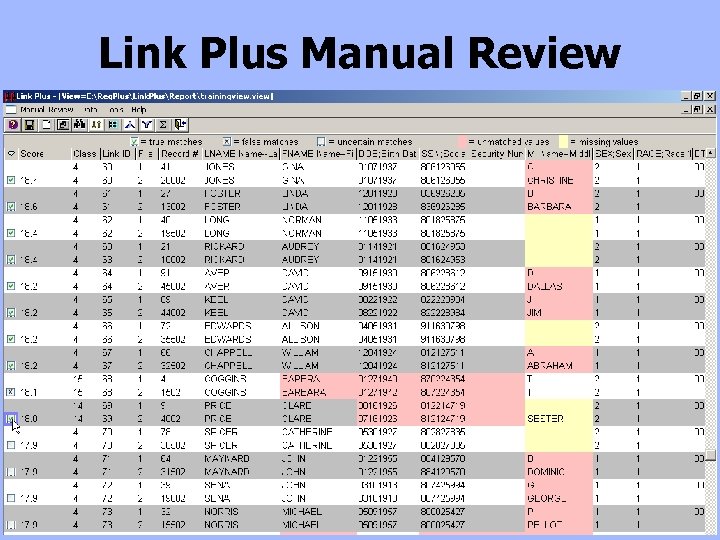Screen dimensions: 720x540
Task: Toggle match checkbox for the JONES pair
Action: (x=11, y=180)
